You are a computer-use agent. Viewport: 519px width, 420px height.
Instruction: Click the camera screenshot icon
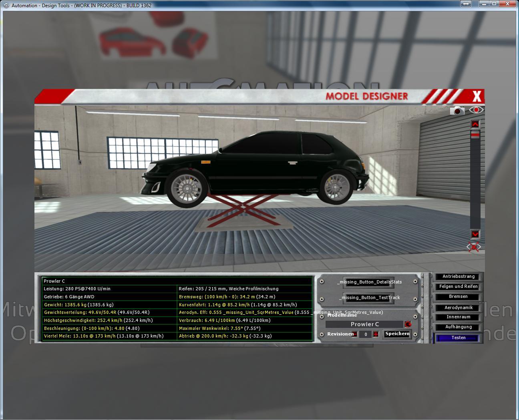click(457, 111)
